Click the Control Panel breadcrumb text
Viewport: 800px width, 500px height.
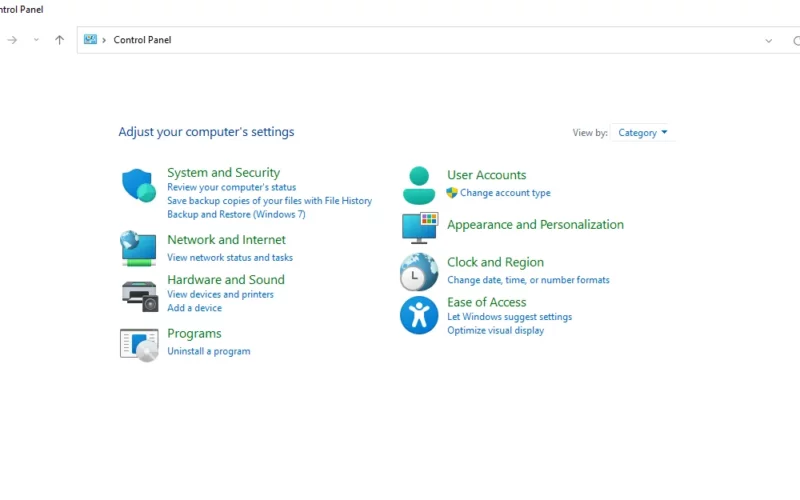click(142, 40)
